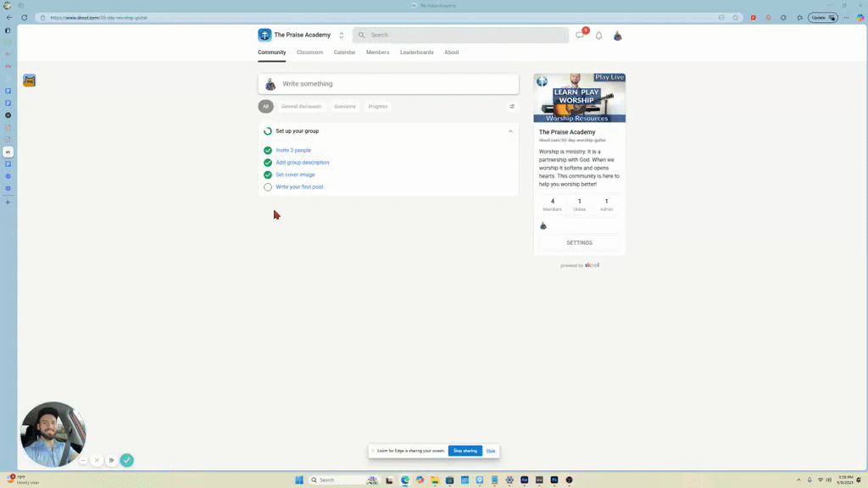Image resolution: width=868 pixels, height=488 pixels.
Task: Open the Classroom tab
Action: click(309, 53)
